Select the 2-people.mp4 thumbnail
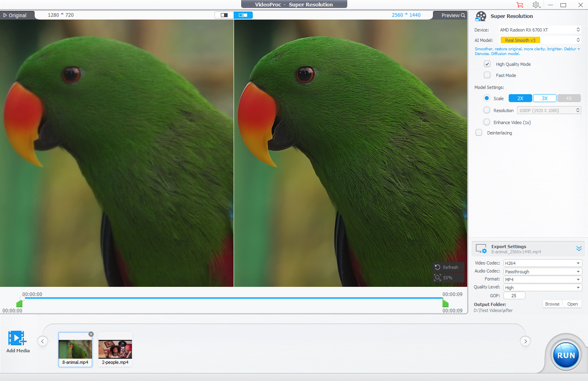This screenshot has height=381, width=588. coord(115,349)
